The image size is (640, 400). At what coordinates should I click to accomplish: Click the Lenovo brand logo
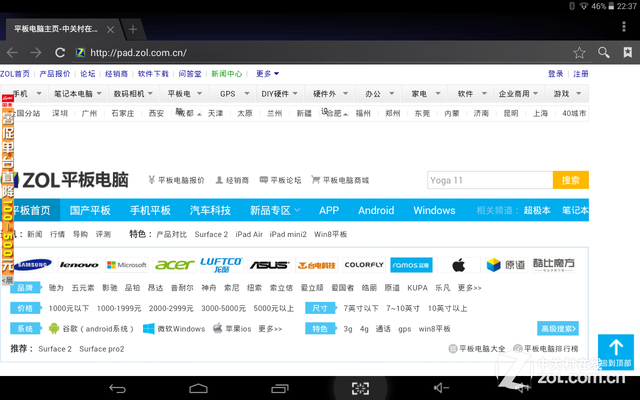[79, 265]
